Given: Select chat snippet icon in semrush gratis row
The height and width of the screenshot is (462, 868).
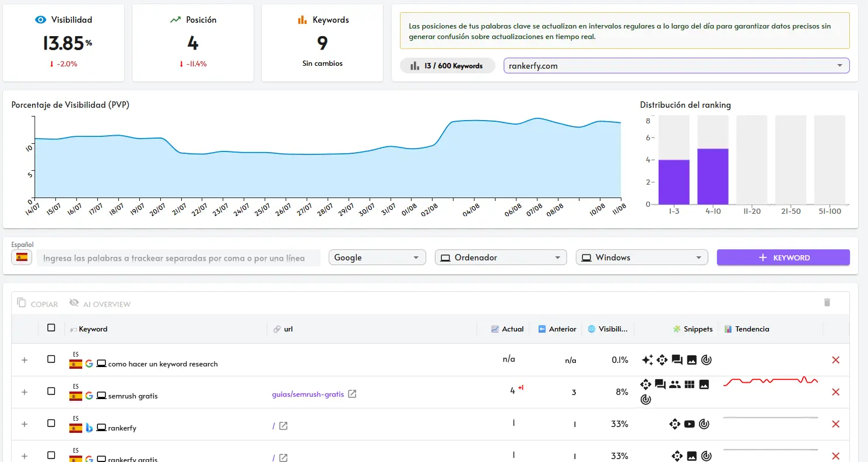Looking at the screenshot, I should click(660, 385).
